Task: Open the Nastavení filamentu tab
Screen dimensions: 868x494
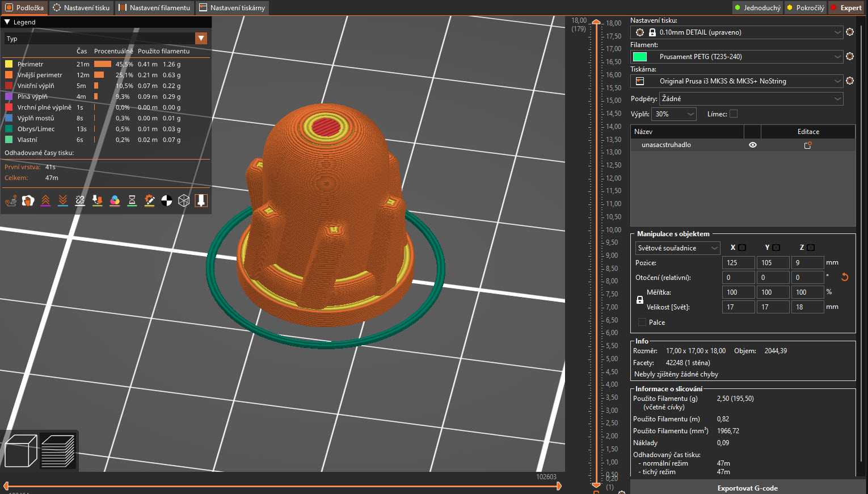Action: pos(154,8)
